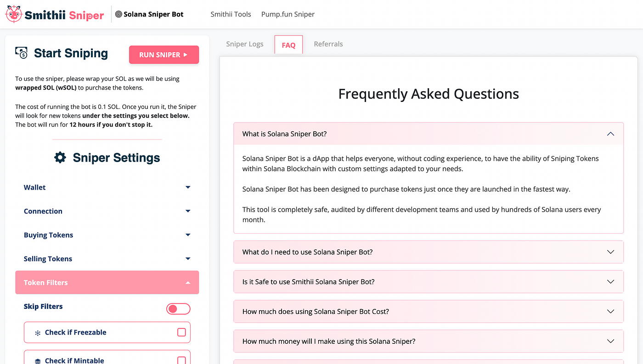Expand the Wallet settings section
Image resolution: width=643 pixels, height=364 pixels.
[x=107, y=187]
